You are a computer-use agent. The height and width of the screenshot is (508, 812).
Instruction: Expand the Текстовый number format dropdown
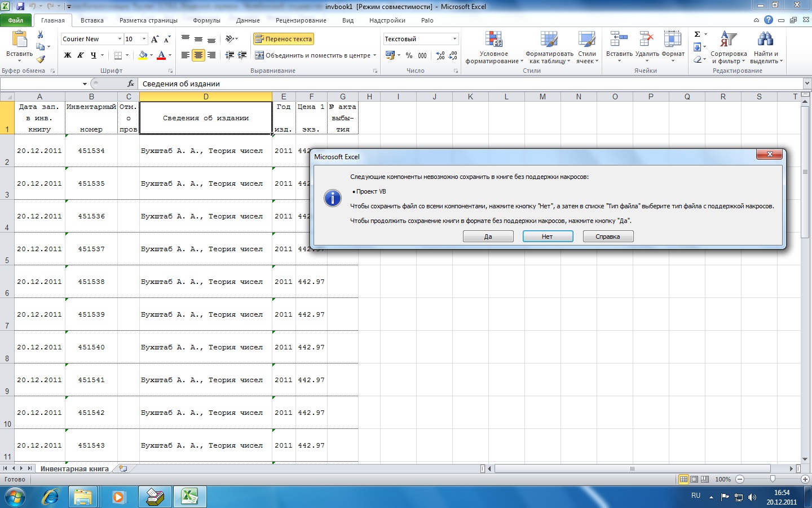(x=454, y=39)
